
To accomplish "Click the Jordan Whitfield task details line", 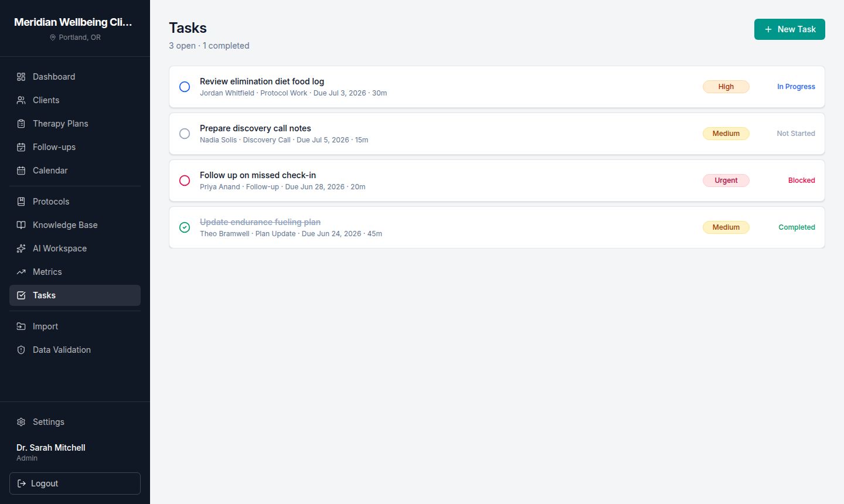I will (x=293, y=93).
